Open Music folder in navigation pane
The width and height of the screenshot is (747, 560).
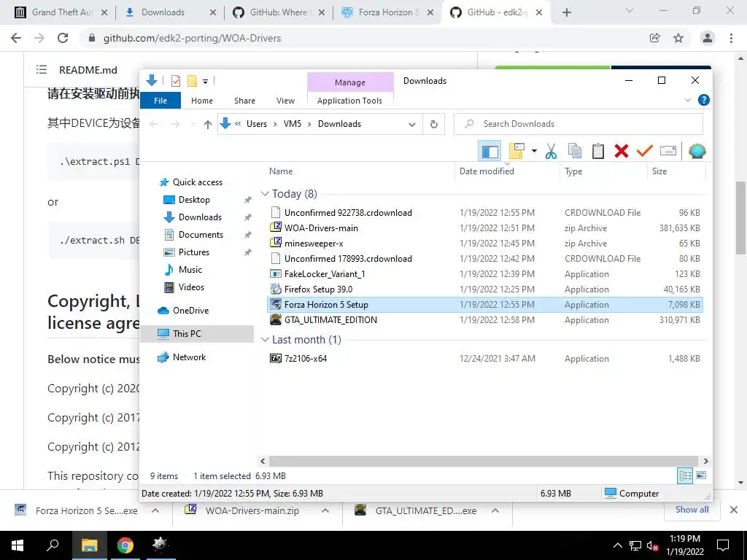coord(190,270)
